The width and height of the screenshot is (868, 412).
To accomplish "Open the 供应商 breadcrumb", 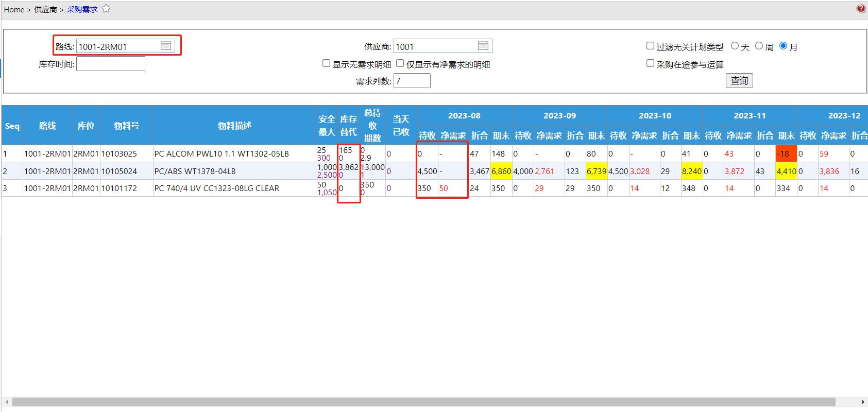I will point(45,9).
